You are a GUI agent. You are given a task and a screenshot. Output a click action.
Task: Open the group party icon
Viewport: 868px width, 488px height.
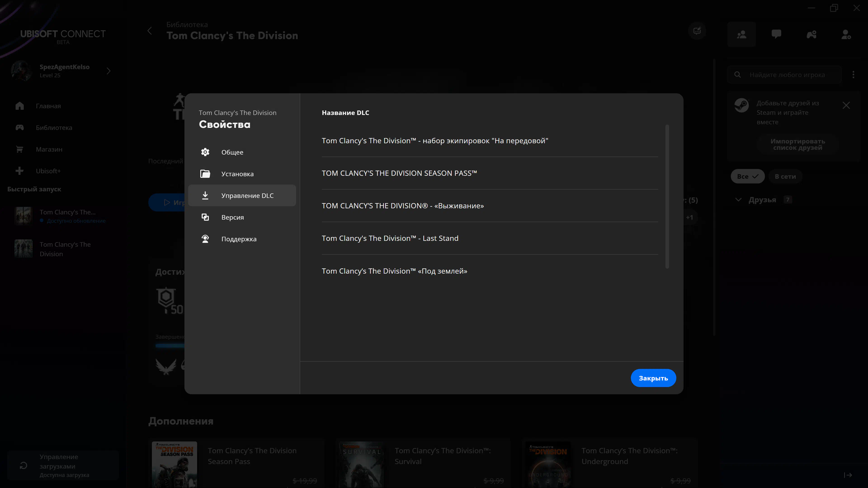[x=811, y=34]
